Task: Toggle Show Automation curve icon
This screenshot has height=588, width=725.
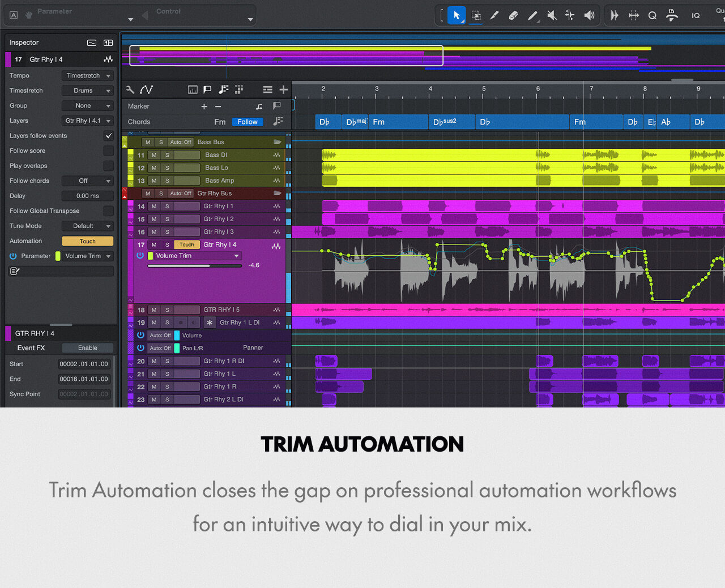Action: [147, 89]
